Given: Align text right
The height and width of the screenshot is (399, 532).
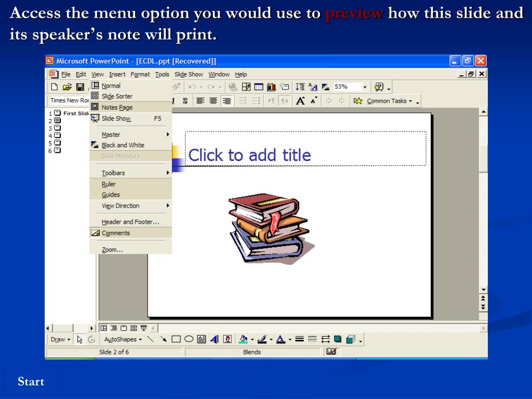Looking at the screenshot, I should tap(227, 101).
